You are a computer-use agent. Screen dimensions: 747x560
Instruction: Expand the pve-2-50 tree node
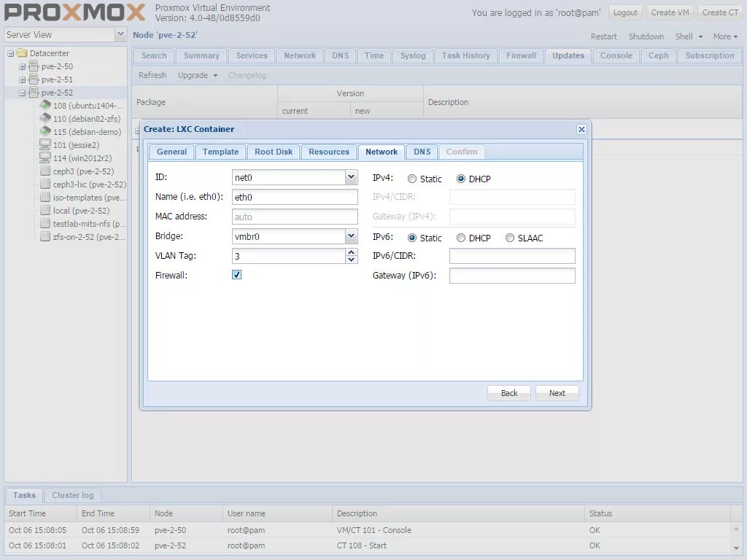click(x=22, y=66)
